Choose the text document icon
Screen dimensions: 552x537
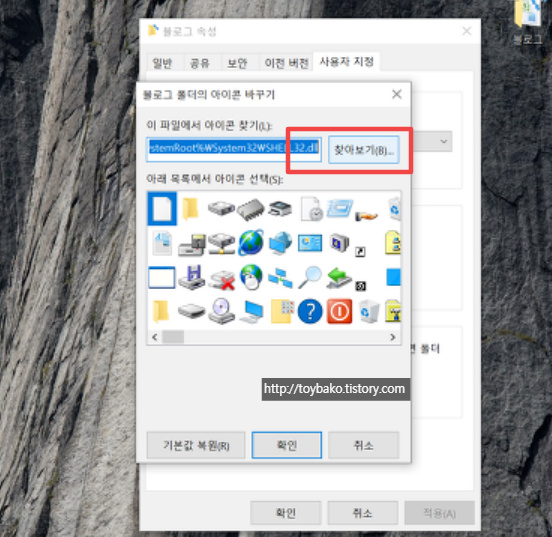[162, 243]
